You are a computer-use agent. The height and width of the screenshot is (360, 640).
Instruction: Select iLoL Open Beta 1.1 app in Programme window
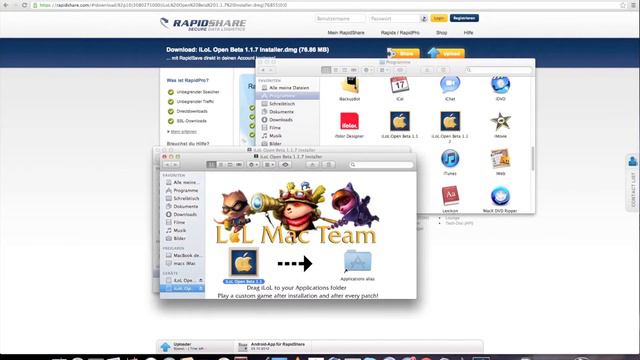[x=400, y=121]
